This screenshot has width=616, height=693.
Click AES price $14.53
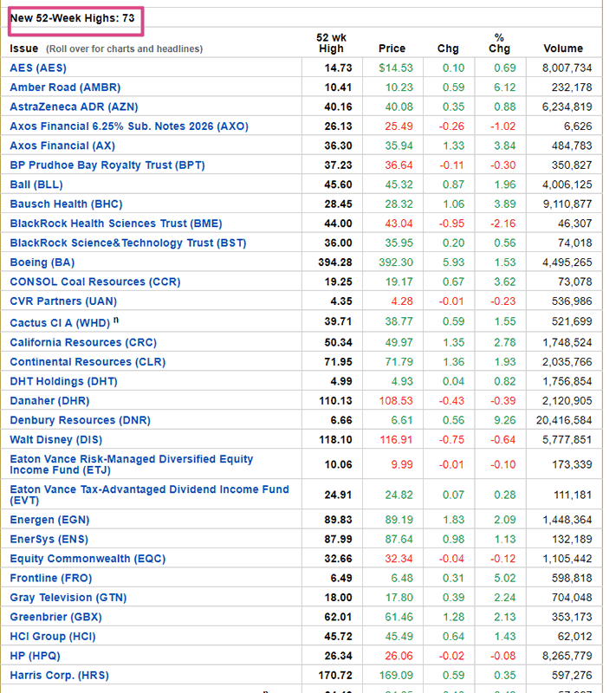tap(396, 68)
